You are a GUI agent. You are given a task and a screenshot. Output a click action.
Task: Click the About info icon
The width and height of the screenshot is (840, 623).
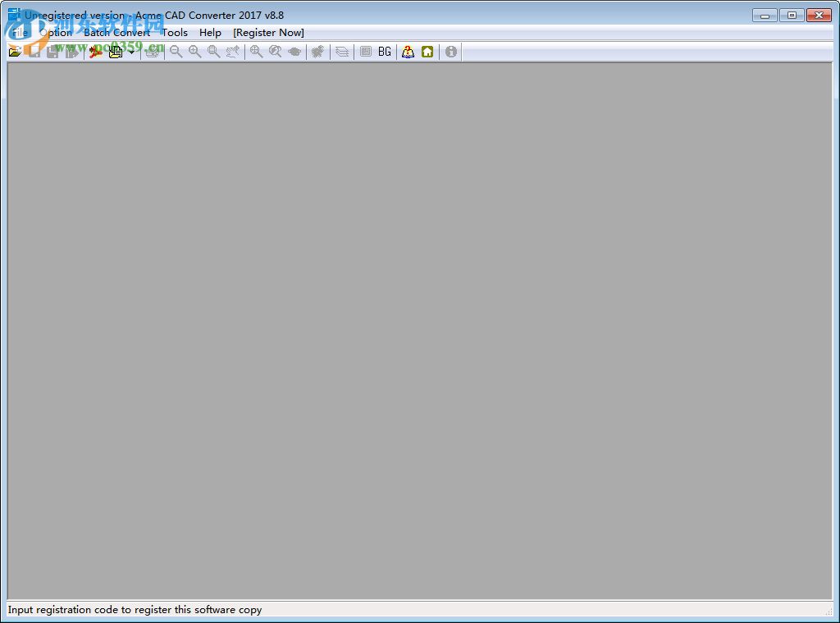451,52
